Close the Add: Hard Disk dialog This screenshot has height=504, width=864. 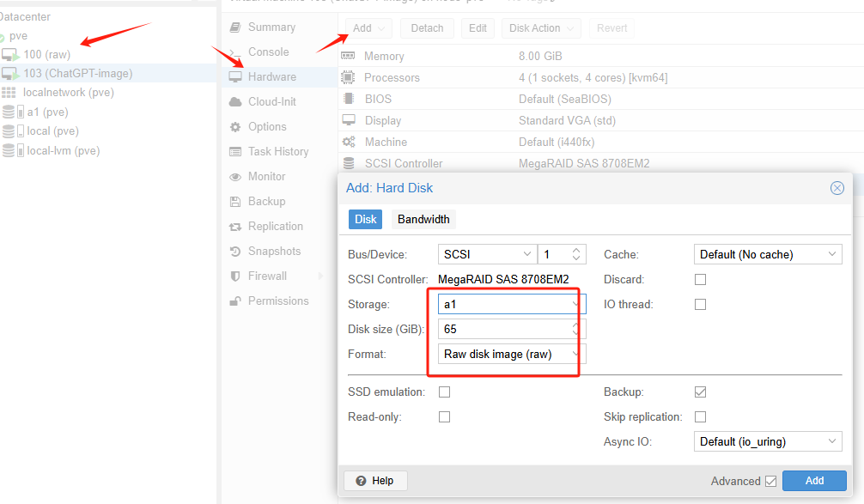pos(837,188)
